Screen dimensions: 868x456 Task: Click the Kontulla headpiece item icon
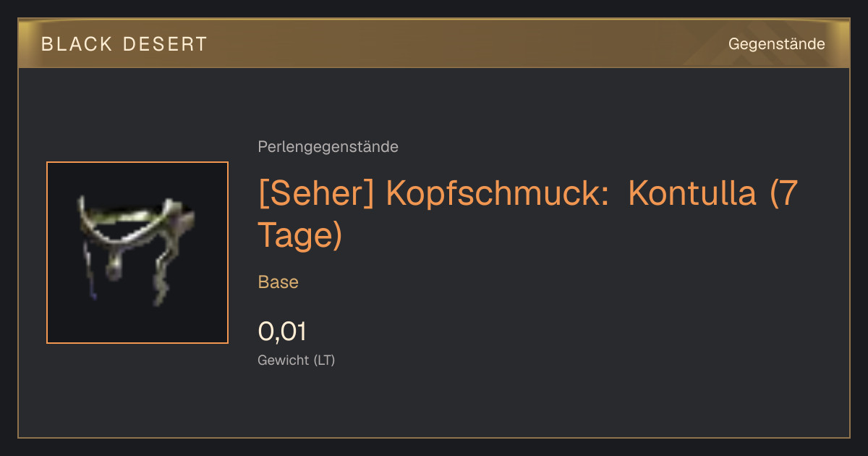click(x=137, y=252)
